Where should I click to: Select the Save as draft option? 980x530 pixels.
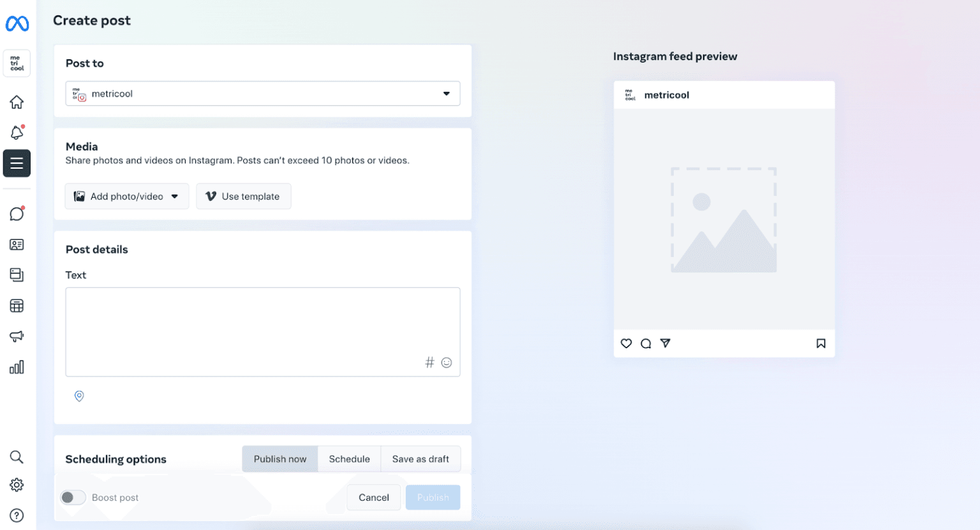pos(420,459)
